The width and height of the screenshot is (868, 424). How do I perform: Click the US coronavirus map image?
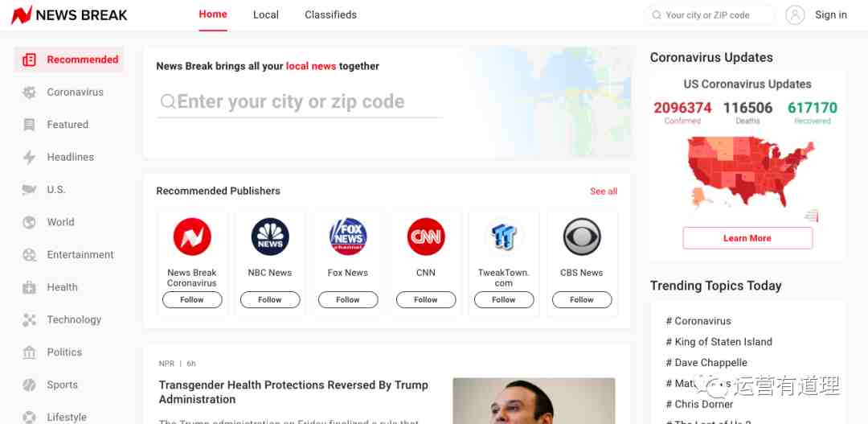(x=751, y=175)
